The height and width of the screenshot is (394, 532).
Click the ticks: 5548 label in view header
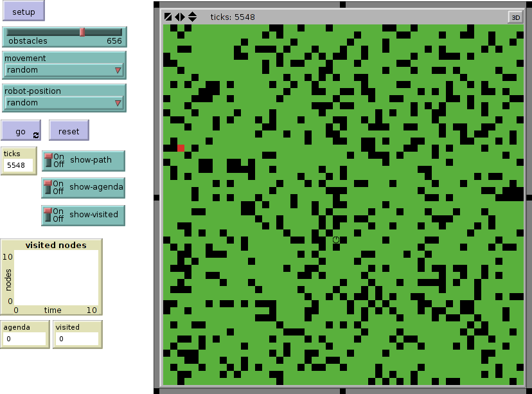pyautogui.click(x=233, y=17)
